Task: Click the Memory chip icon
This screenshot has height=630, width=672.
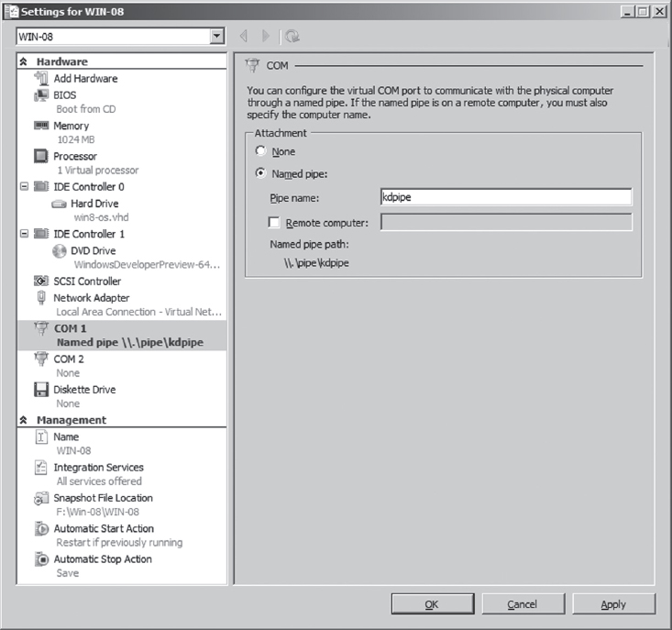Action: pos(41,125)
